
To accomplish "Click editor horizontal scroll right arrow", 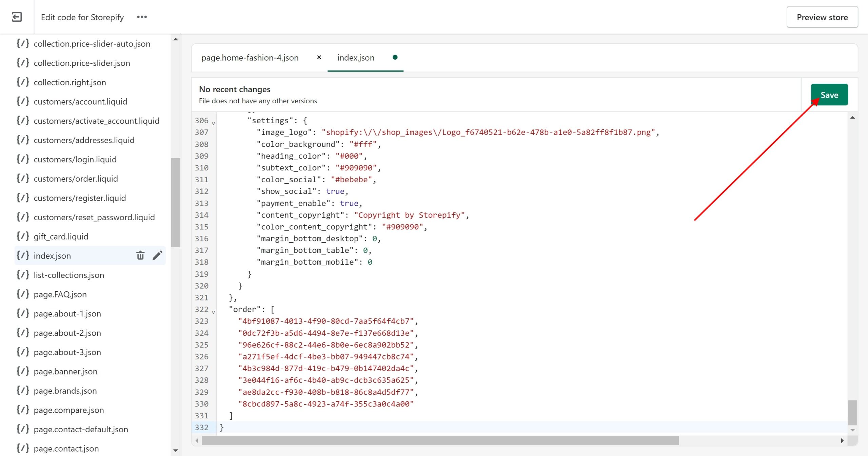I will [x=842, y=440].
